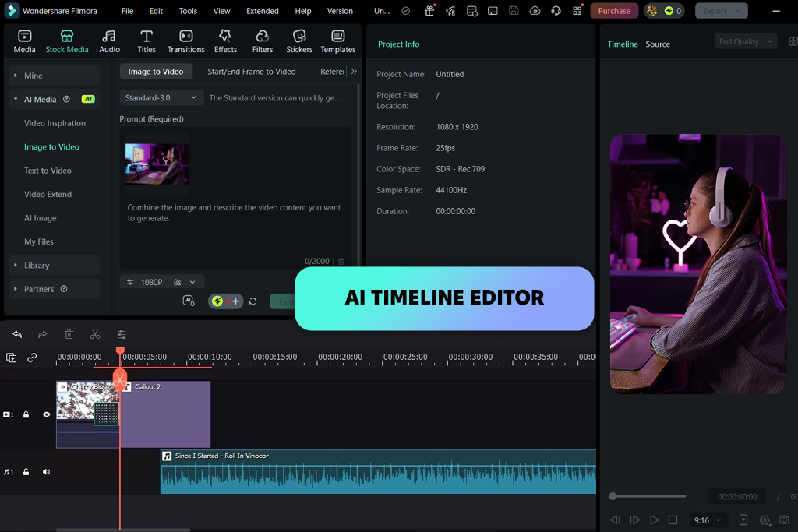The width and height of the screenshot is (798, 532).
Task: Open the File menu
Action: (x=127, y=11)
